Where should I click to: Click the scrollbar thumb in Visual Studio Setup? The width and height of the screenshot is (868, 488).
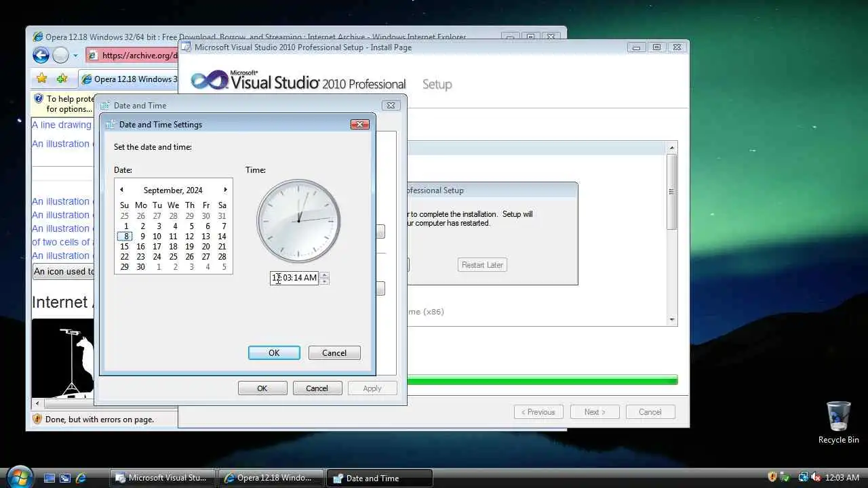pyautogui.click(x=672, y=192)
